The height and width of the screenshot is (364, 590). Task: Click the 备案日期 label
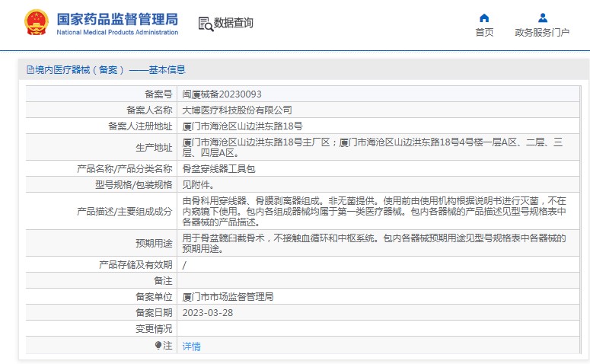point(154,313)
